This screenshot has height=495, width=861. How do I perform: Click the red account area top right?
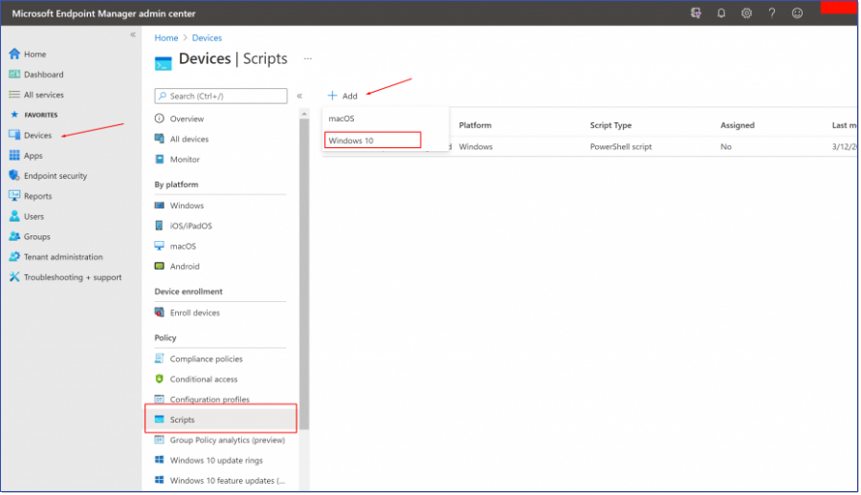[838, 7]
